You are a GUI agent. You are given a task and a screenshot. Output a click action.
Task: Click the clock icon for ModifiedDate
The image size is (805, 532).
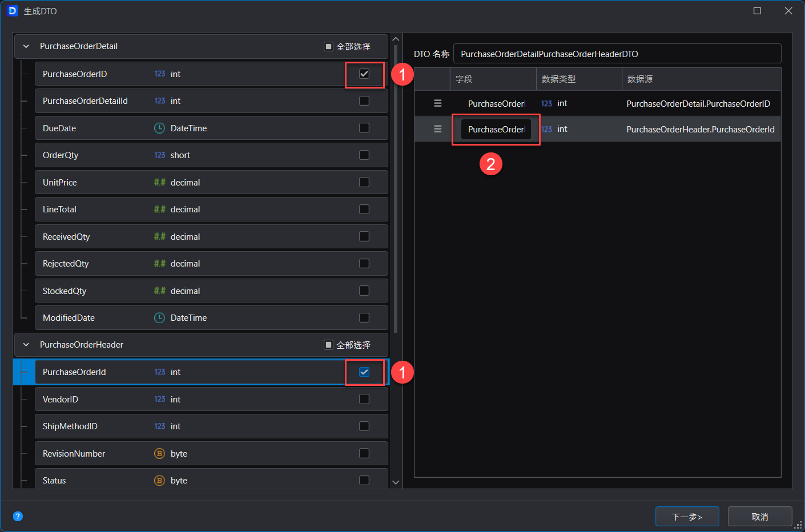pos(160,318)
